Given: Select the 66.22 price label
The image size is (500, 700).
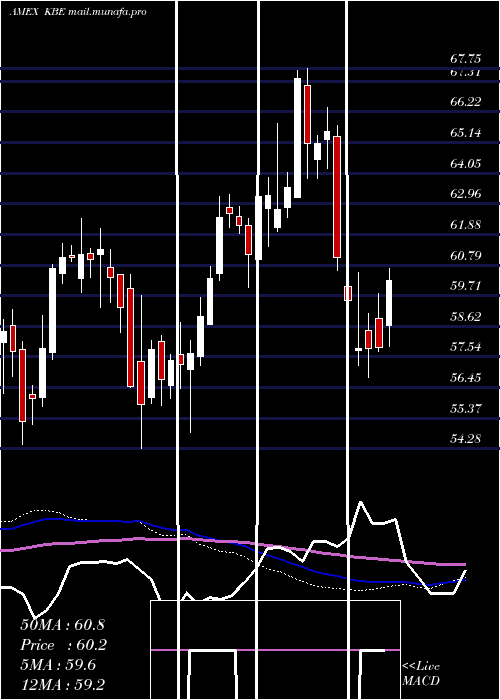Looking at the screenshot, I should pyautogui.click(x=466, y=102).
